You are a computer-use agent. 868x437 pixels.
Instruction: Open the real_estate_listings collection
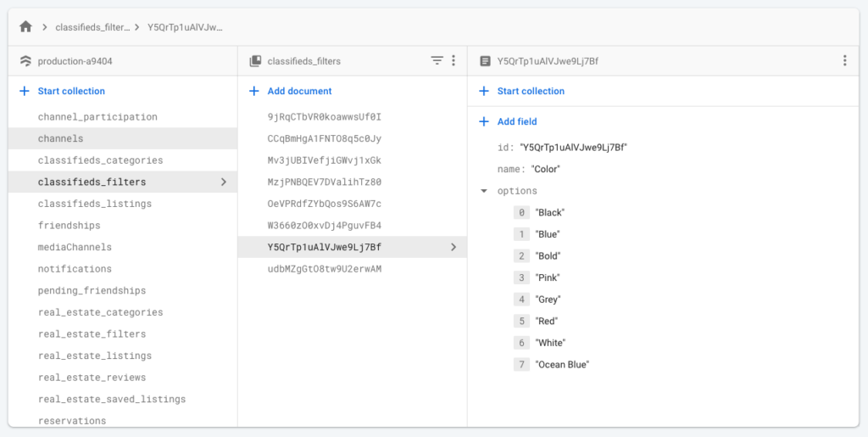coord(123,356)
